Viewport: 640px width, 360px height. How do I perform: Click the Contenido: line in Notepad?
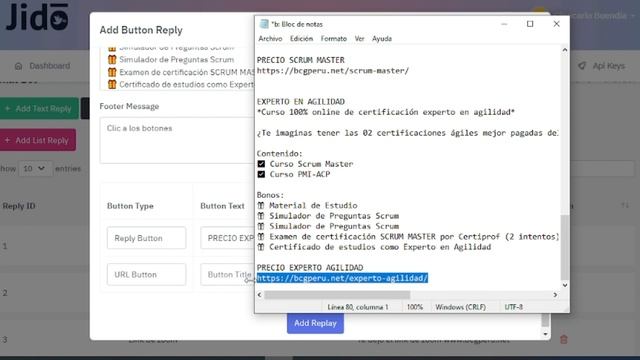click(280, 153)
